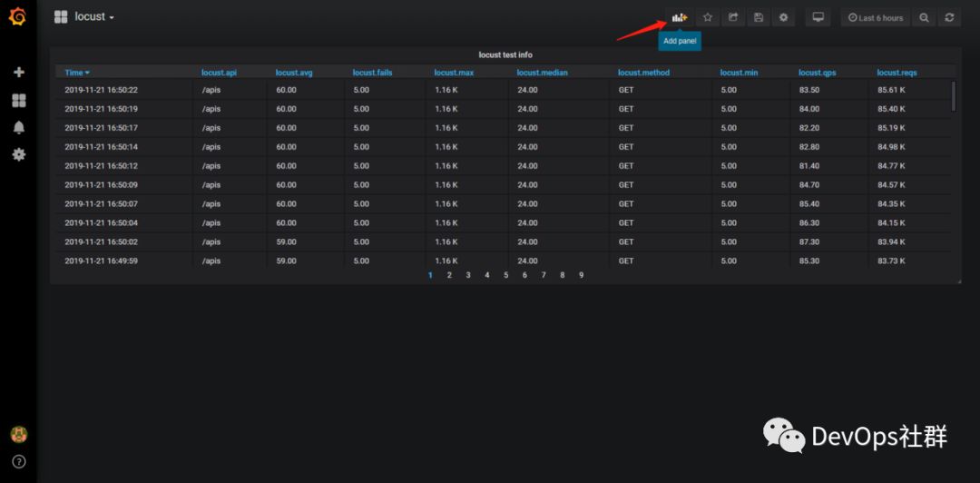
Task: Go to table page 1
Action: click(x=430, y=275)
